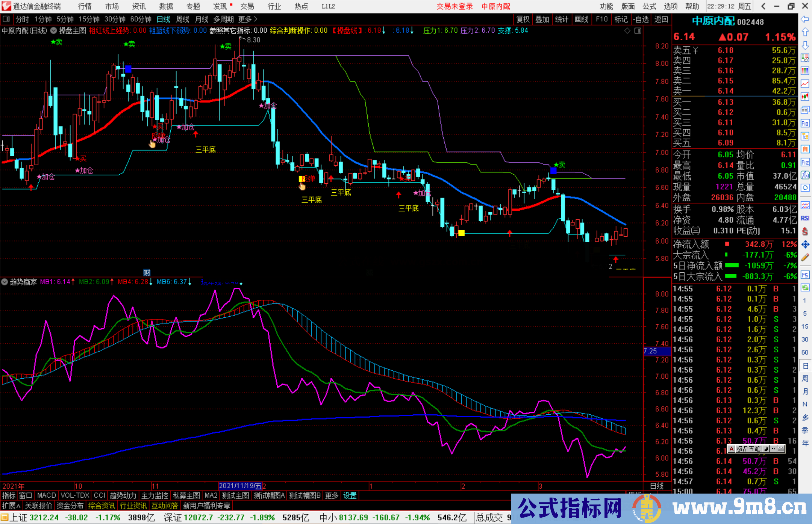Open the 行情 menu
This screenshot has height=524, width=812.
(x=85, y=6)
